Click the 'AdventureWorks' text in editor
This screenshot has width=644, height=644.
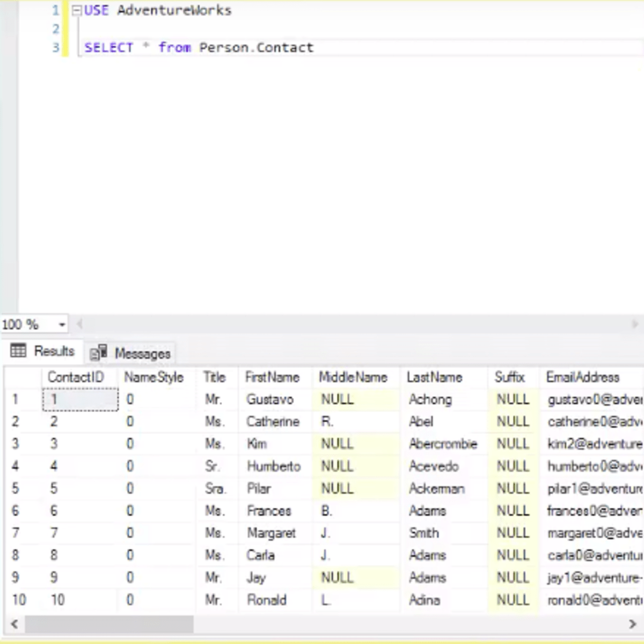[x=174, y=10]
